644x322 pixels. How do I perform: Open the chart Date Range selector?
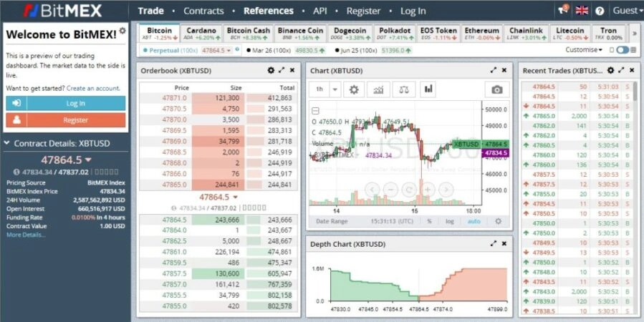332,221
